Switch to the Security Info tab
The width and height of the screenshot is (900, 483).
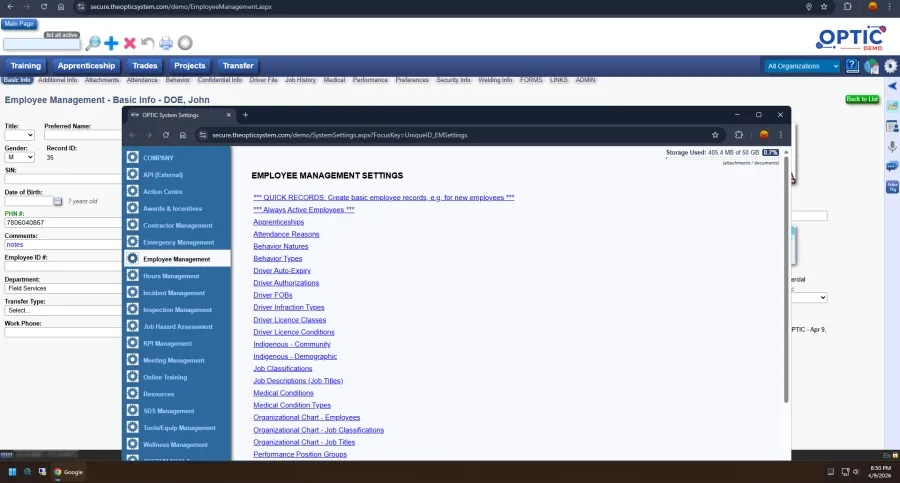[x=453, y=80]
